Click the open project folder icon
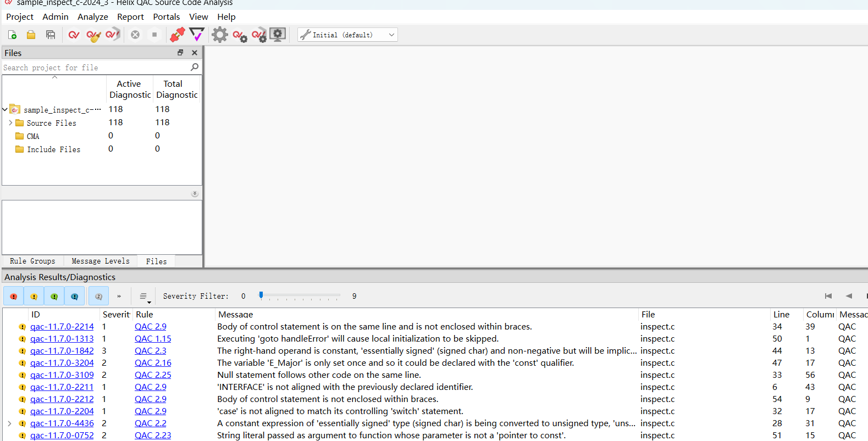 coord(31,35)
